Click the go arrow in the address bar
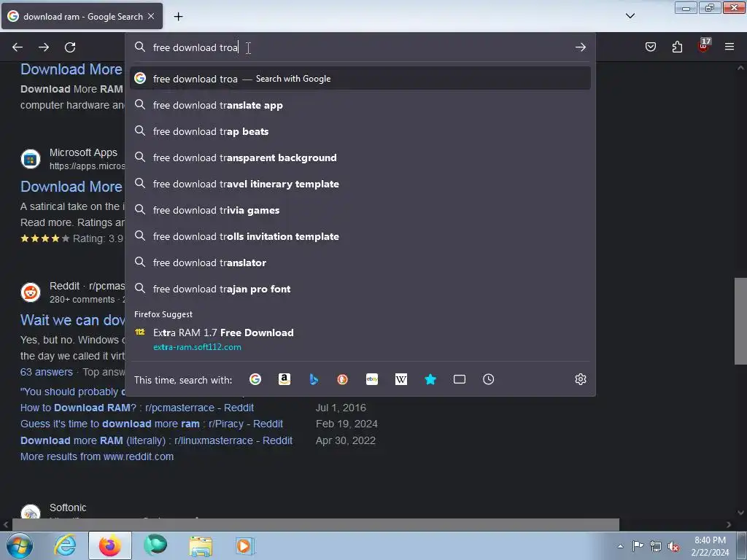This screenshot has height=560, width=747. [x=580, y=47]
